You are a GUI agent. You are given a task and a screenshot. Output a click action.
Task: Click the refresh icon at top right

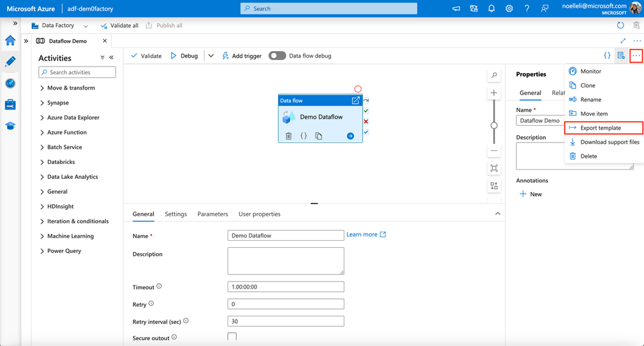point(620,26)
